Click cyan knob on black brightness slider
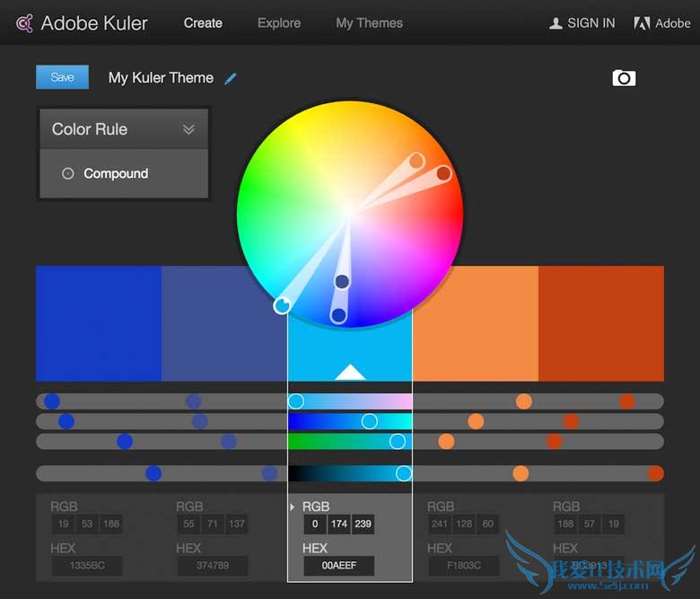Screen dimensions: 700x599 [404, 473]
